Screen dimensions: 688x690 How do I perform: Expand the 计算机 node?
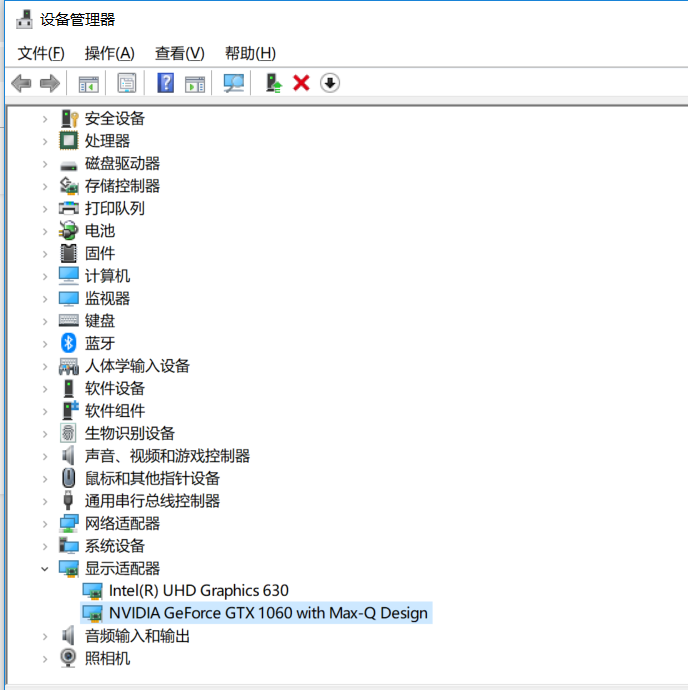pyautogui.click(x=44, y=276)
